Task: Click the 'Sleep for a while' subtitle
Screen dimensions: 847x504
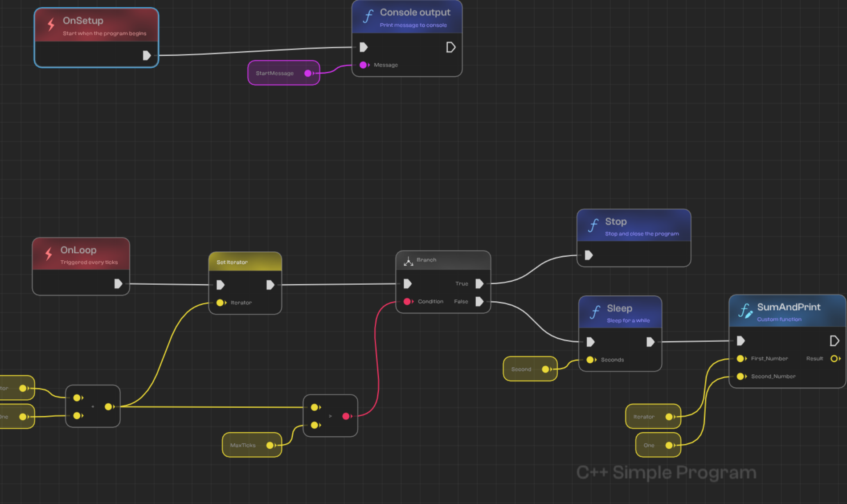Action: coord(628,320)
